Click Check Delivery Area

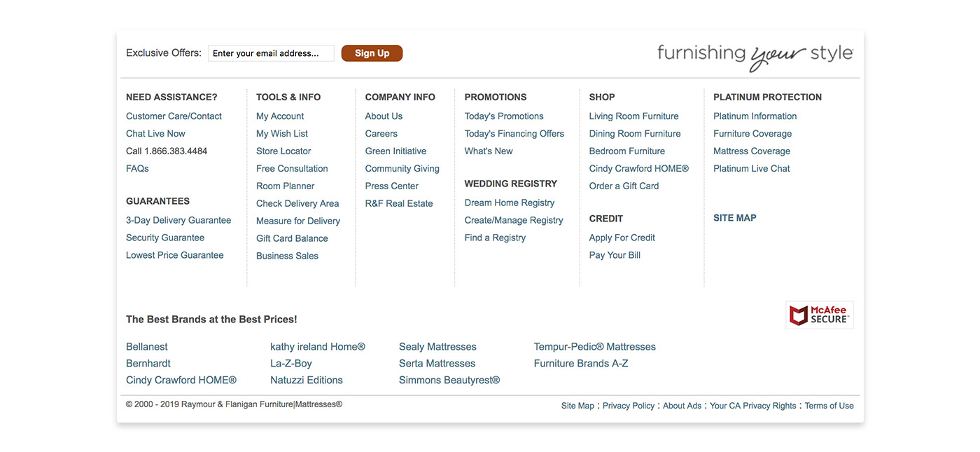point(297,204)
